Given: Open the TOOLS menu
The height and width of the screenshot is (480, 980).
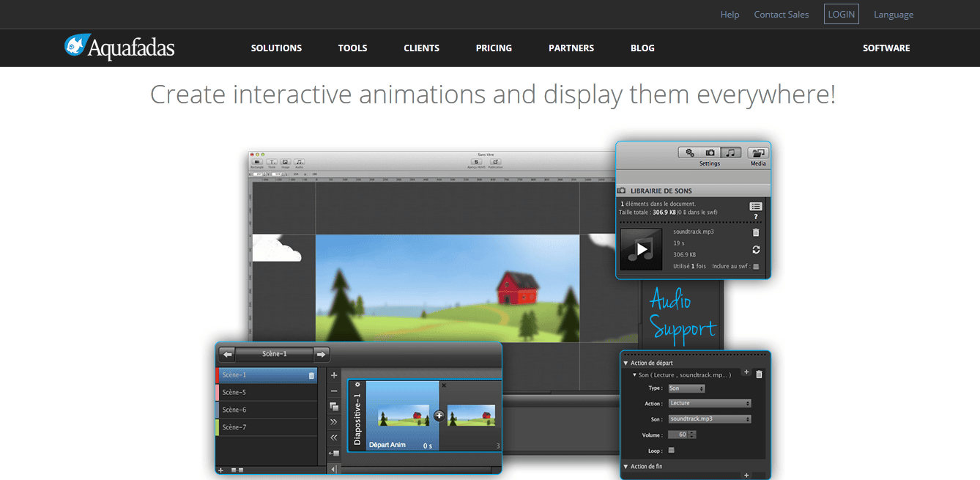Looking at the screenshot, I should pos(352,48).
